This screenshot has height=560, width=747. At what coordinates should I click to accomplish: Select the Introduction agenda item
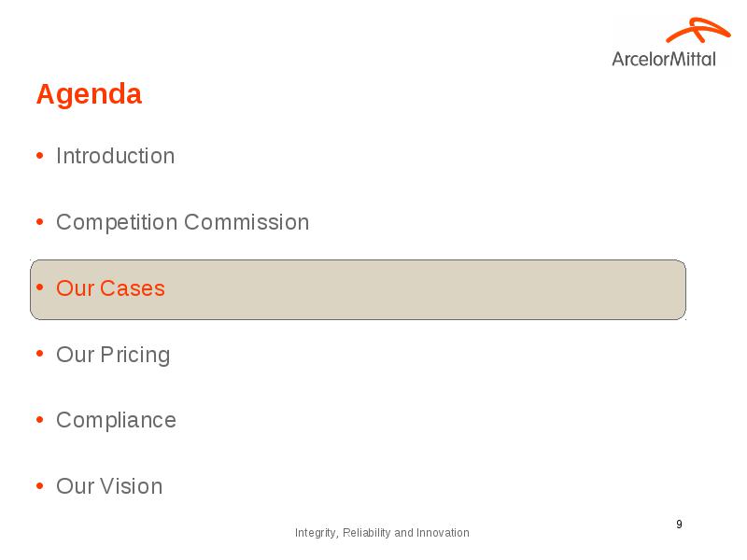pyautogui.click(x=115, y=156)
